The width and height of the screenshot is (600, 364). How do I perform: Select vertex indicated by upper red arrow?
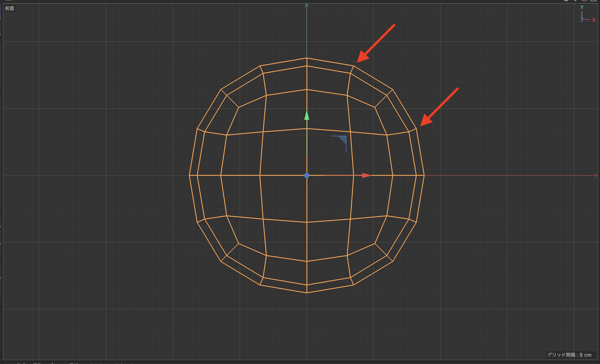[353, 66]
